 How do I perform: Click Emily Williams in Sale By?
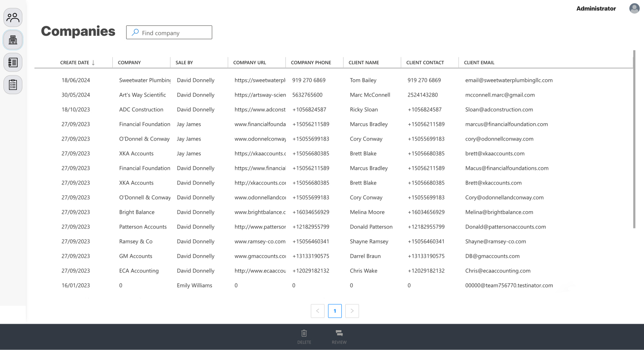pos(195,285)
